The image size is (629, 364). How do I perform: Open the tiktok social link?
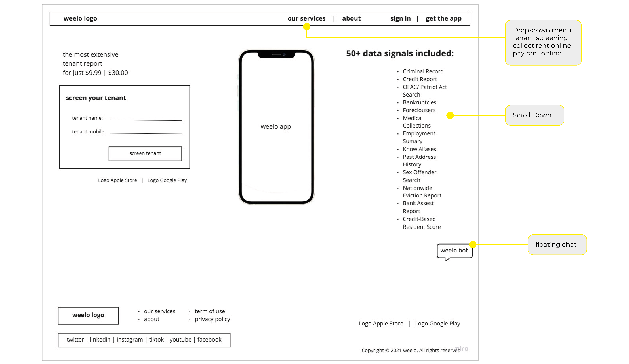pos(156,339)
